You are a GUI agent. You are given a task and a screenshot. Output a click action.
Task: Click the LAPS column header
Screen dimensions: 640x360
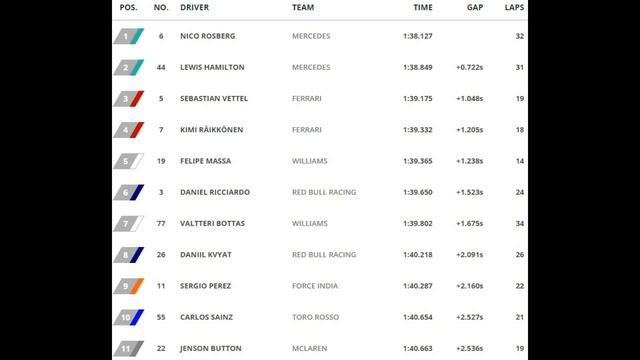point(514,7)
